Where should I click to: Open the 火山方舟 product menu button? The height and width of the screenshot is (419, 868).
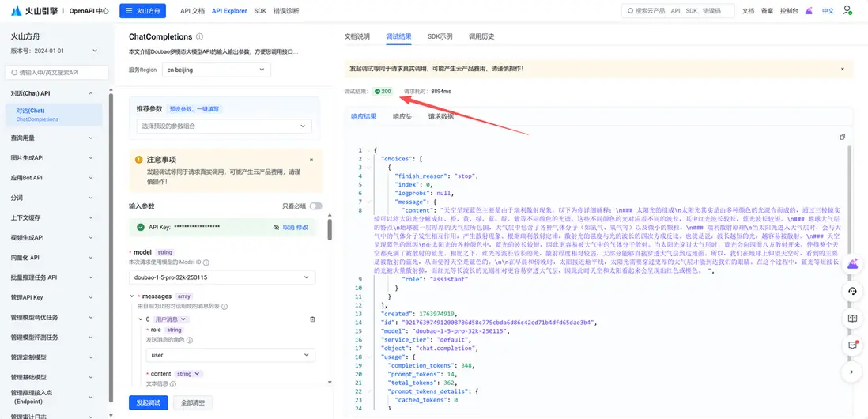coord(143,10)
